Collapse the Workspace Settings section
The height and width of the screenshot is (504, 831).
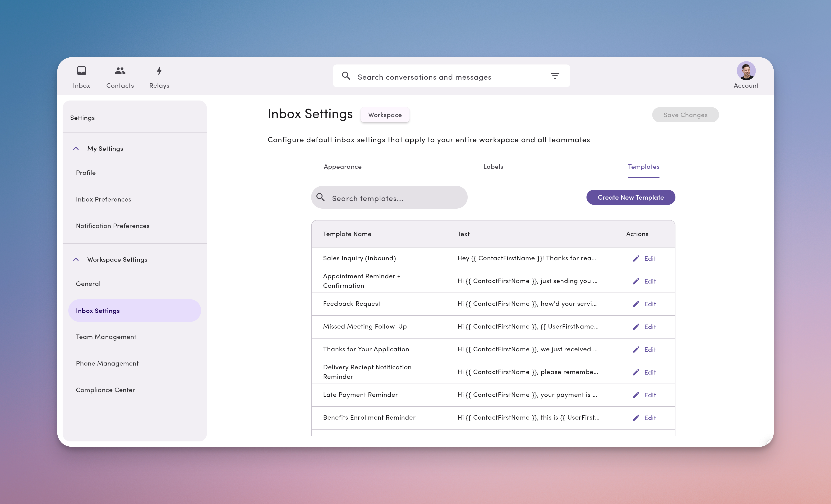76,259
